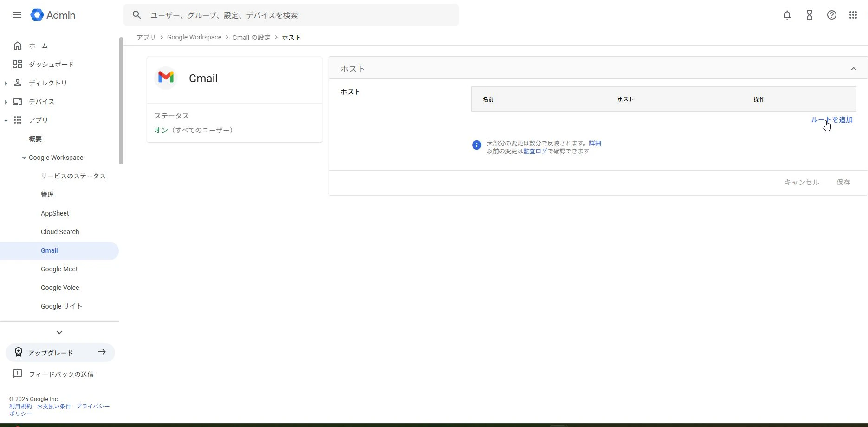Viewport: 868px width, 427px height.
Task: Click the home icon in sidebar
Action: point(18,46)
